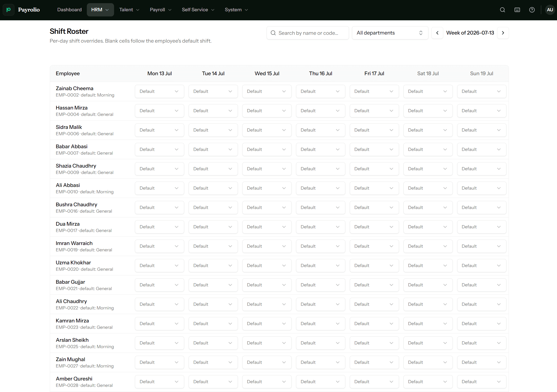Open Hassan Mirza's Tue 14 Jul shift dropdown
This screenshot has width=557, height=392.
pos(213,111)
